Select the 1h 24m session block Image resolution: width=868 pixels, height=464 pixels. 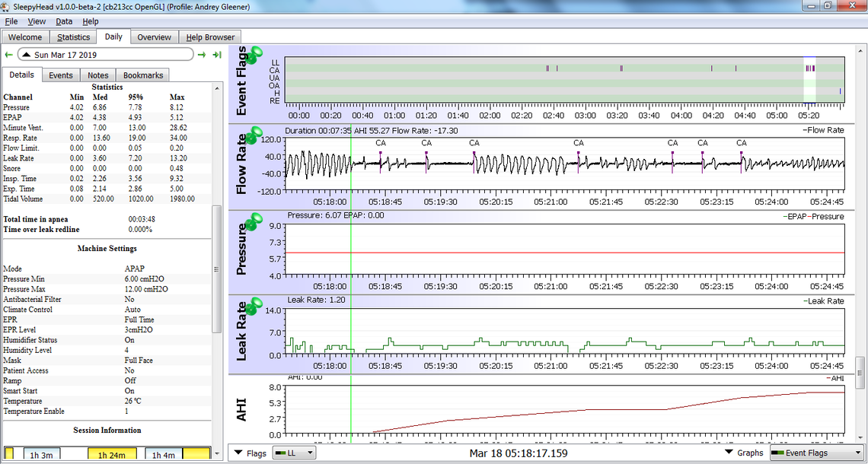[x=112, y=455]
